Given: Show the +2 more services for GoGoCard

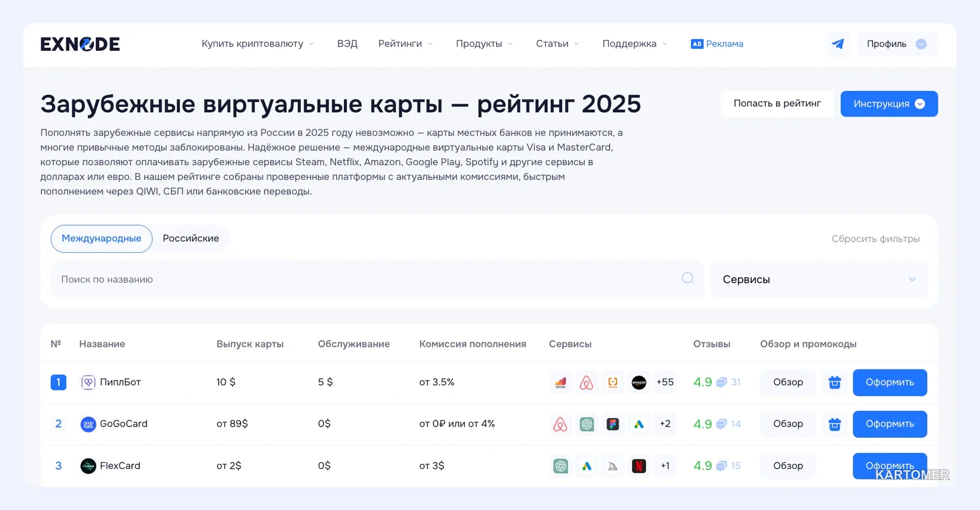Looking at the screenshot, I should pyautogui.click(x=665, y=424).
